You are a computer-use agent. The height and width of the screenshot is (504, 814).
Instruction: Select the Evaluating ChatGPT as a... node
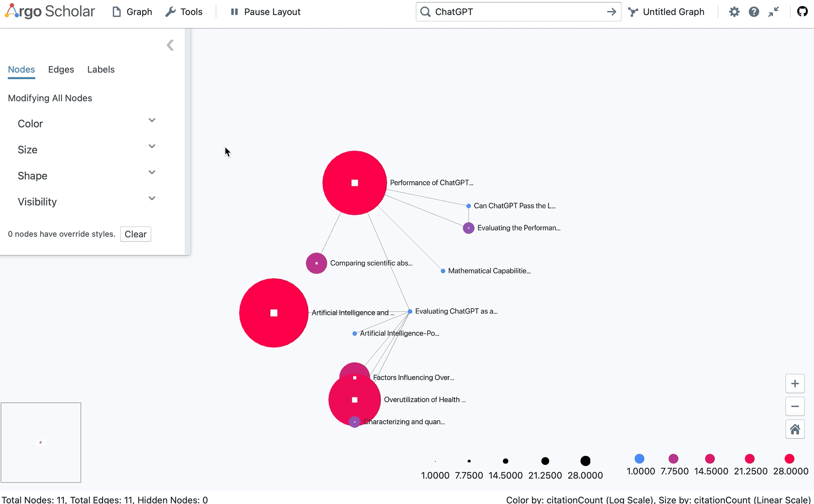[410, 311]
